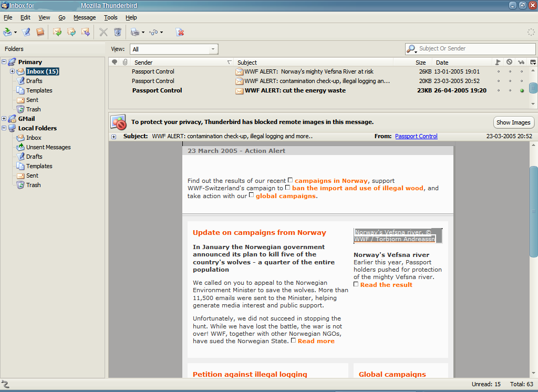Screen dimensions: 538x392
Task: Collapse the Local Folders tree
Action: [x=4, y=128]
